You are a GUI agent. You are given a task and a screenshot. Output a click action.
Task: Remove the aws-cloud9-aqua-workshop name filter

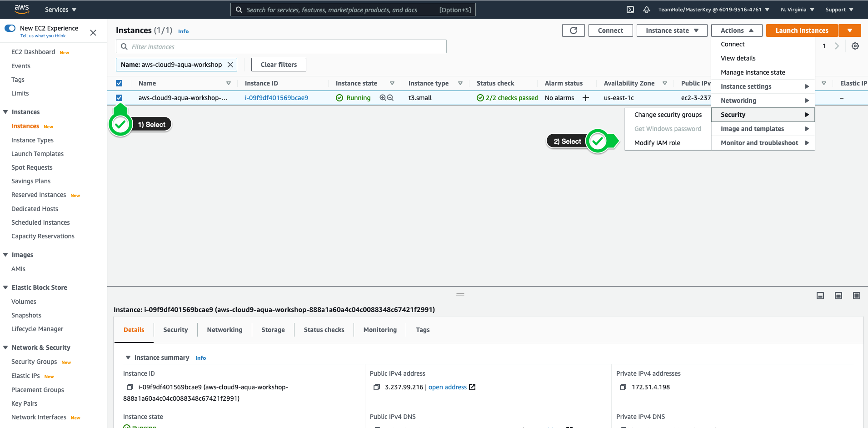[230, 65]
